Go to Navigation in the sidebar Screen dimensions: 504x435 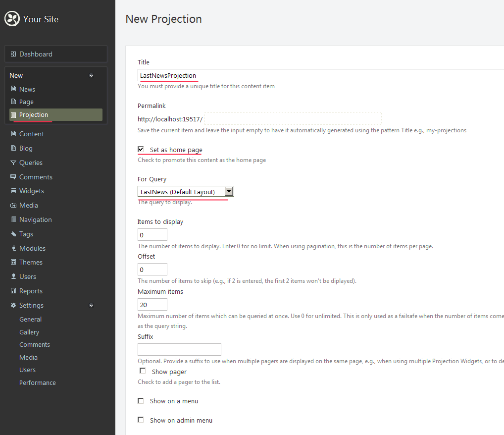(x=35, y=219)
